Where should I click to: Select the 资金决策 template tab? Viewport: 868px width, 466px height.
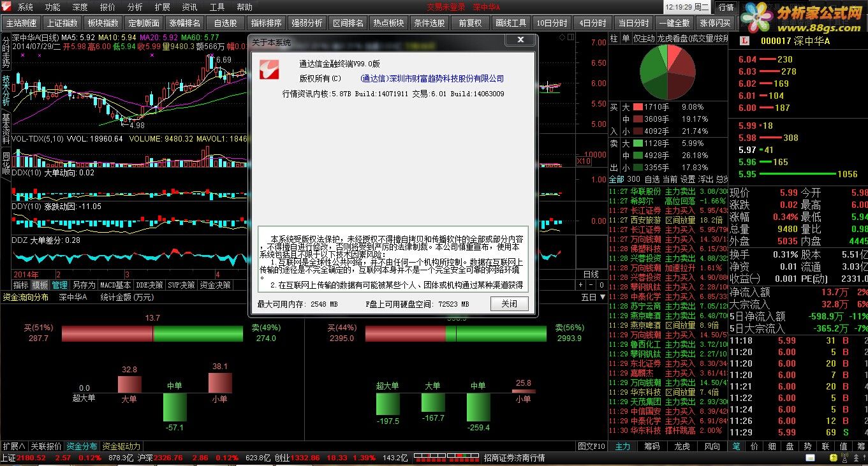click(x=215, y=285)
